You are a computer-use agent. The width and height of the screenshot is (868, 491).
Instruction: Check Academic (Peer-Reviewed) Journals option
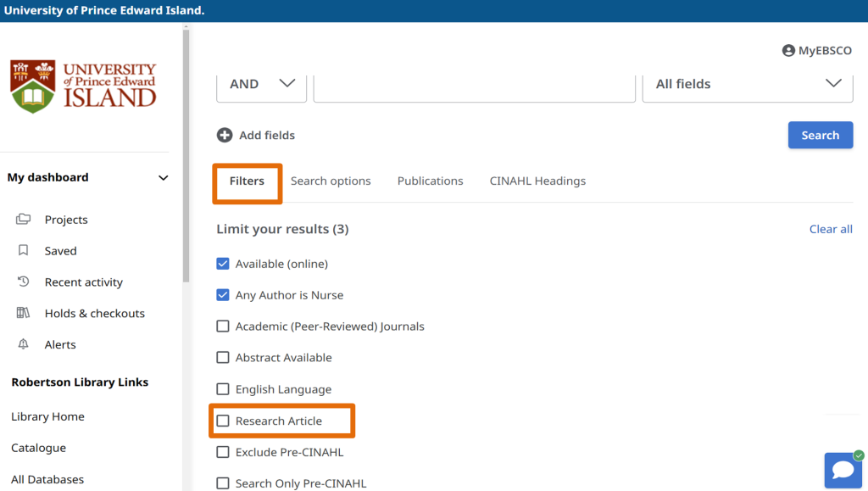pos(223,326)
